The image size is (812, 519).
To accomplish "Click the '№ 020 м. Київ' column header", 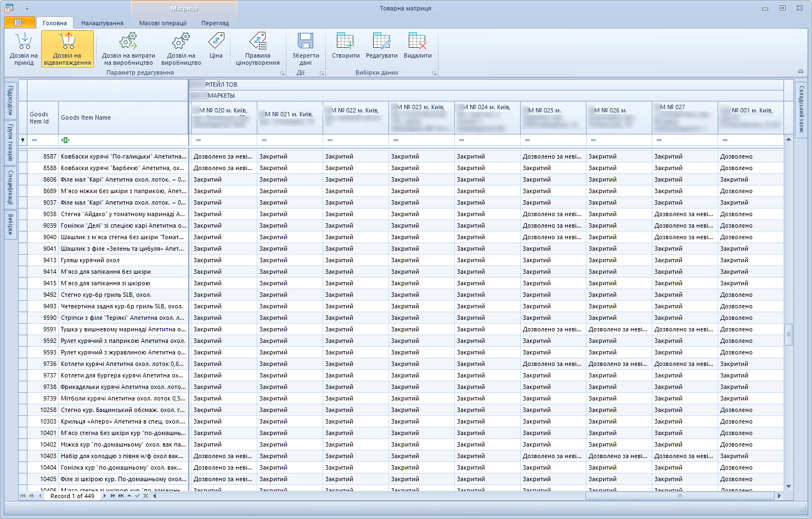I will 224,118.
